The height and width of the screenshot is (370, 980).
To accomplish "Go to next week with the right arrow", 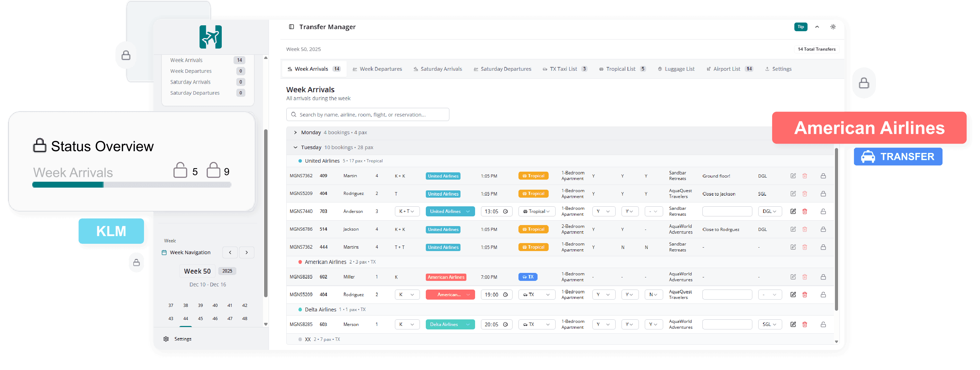I will 246,252.
